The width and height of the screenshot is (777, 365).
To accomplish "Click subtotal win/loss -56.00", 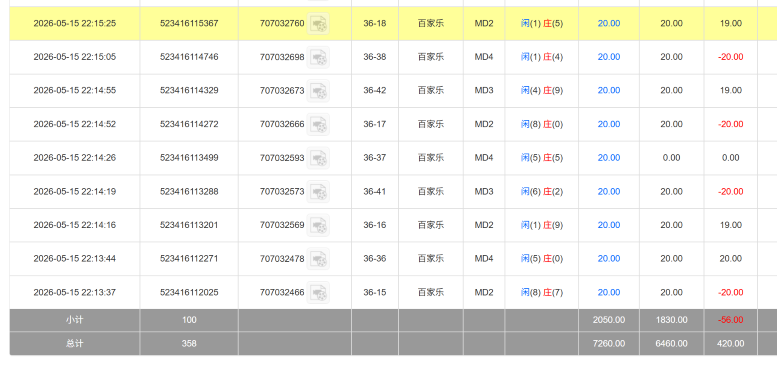I will (x=730, y=320).
